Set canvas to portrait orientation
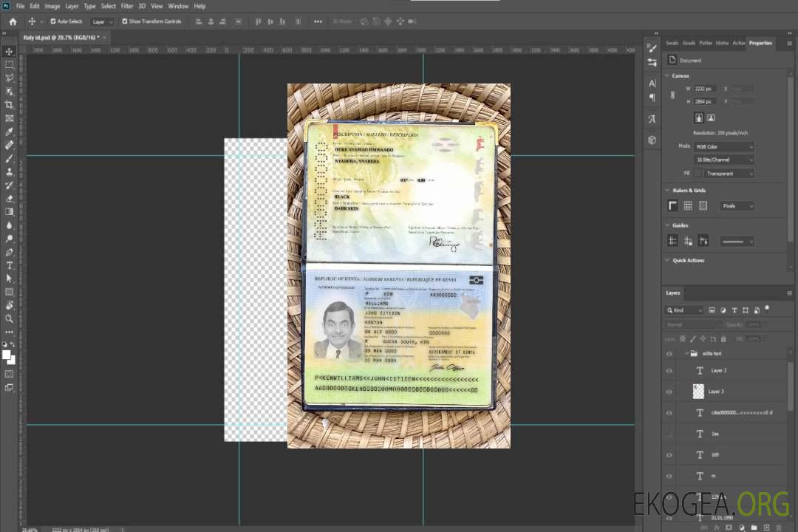The height and width of the screenshot is (532, 798). [x=699, y=118]
